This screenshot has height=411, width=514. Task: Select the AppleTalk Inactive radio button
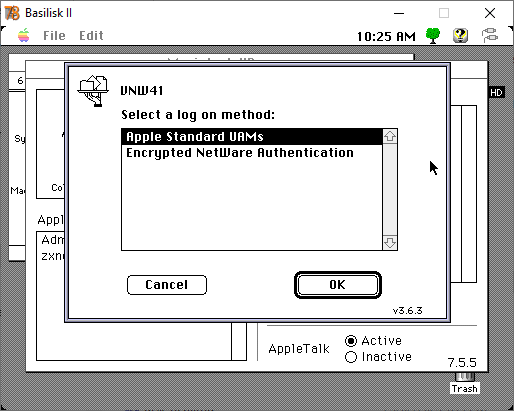pyautogui.click(x=351, y=357)
